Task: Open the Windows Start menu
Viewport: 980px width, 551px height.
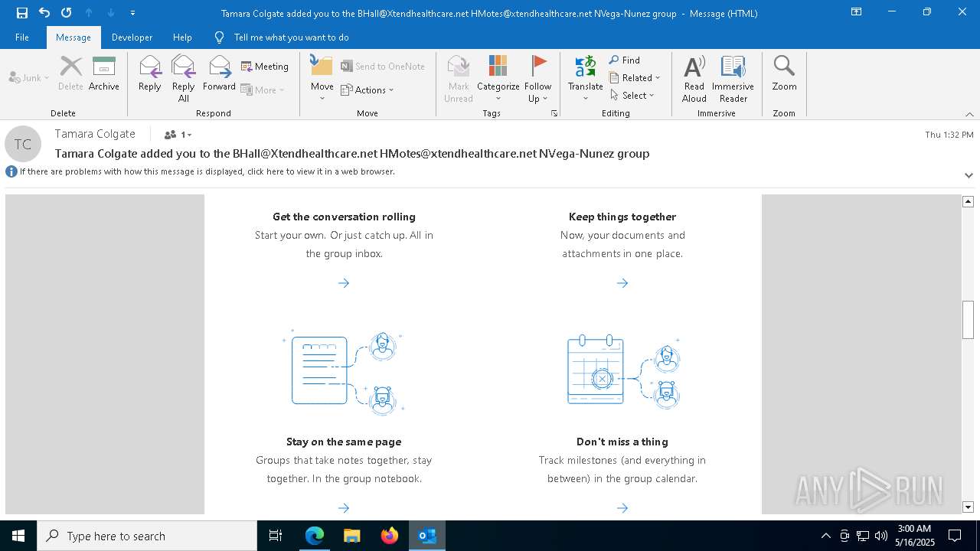Action: 18,536
